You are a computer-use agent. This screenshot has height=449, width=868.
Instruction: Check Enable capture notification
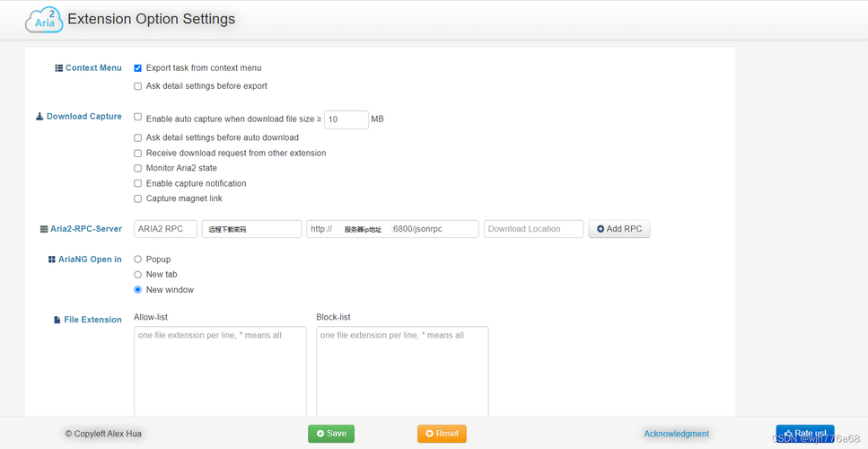(138, 183)
